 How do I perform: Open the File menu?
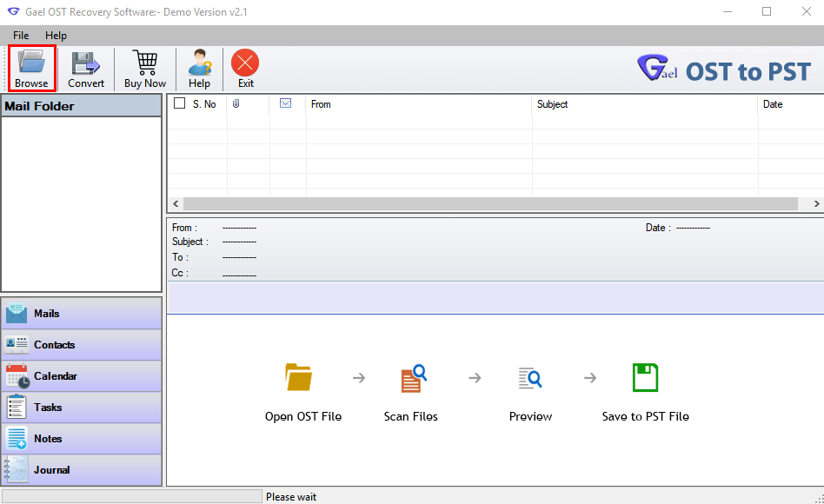(21, 36)
